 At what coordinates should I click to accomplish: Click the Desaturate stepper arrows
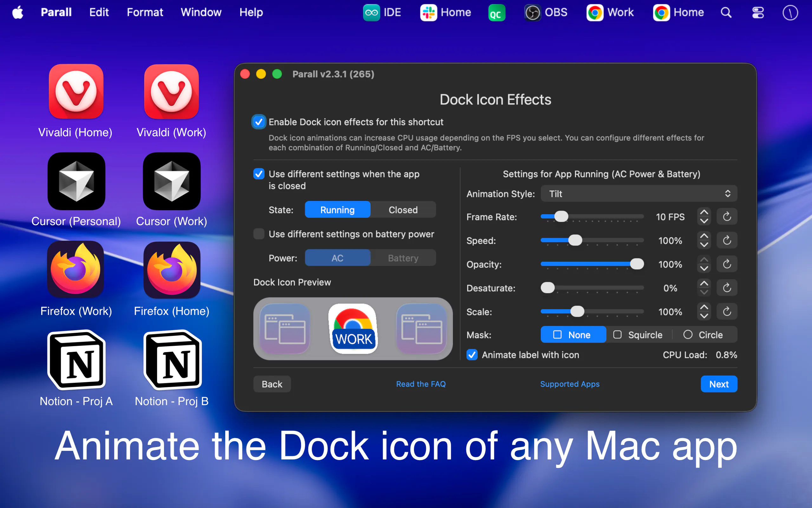(x=704, y=288)
